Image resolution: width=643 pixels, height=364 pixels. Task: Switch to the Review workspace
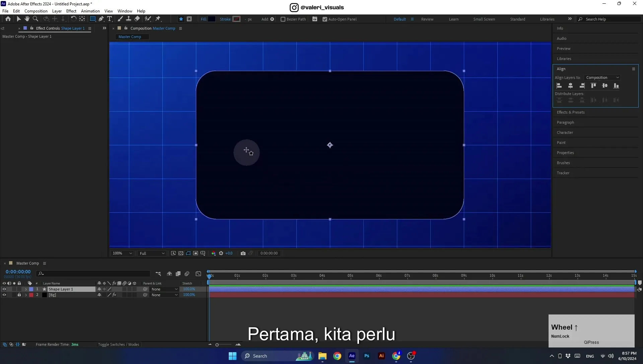(427, 19)
